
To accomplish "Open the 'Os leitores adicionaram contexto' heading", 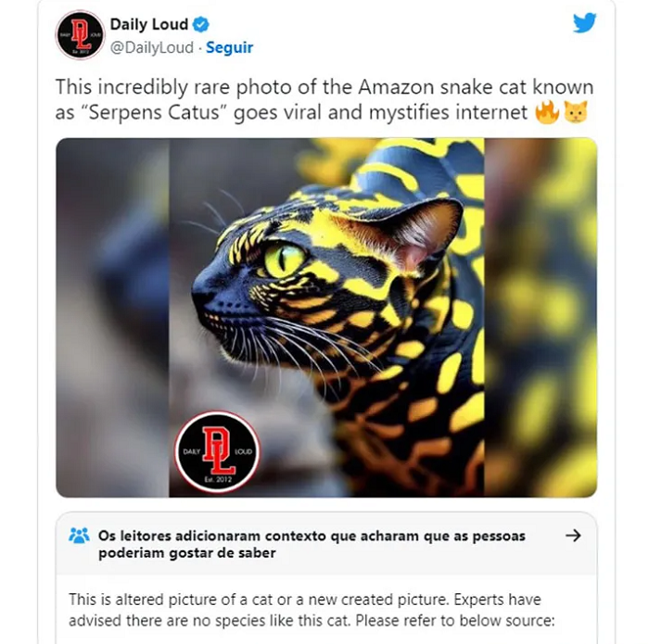I will 312,544.
